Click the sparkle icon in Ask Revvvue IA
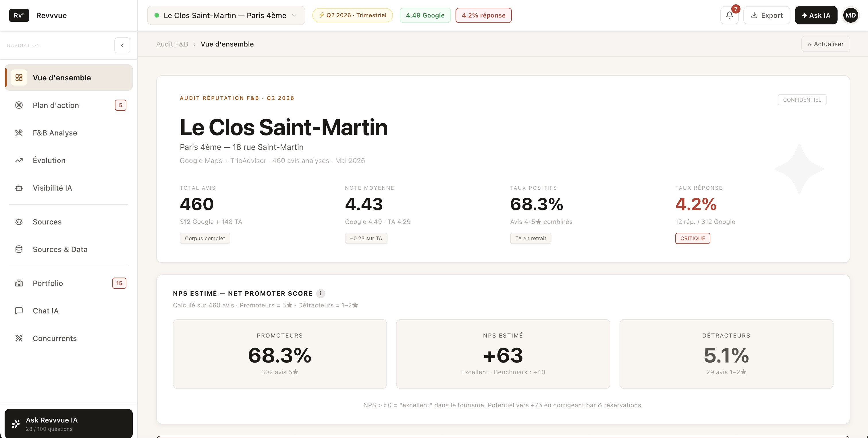 coord(16,424)
